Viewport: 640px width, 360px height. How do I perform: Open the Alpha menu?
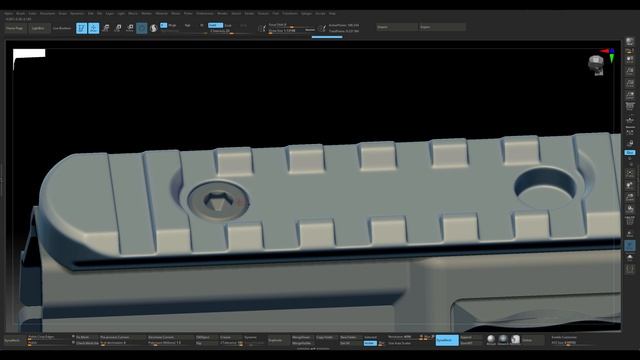(x=8, y=13)
